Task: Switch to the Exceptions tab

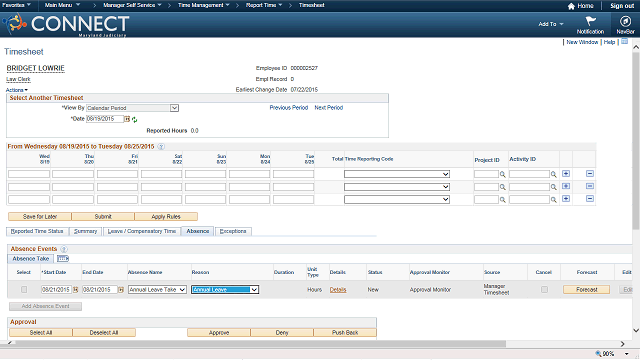Action: [233, 231]
